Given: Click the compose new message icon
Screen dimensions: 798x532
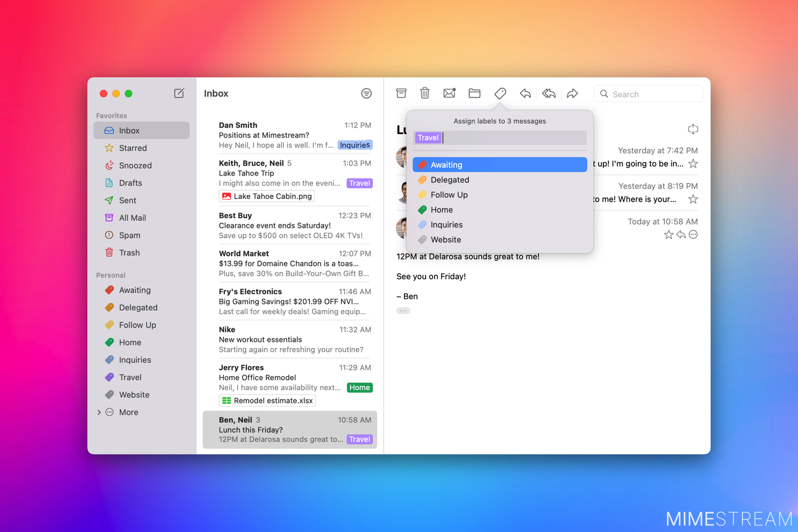Looking at the screenshot, I should point(179,93).
